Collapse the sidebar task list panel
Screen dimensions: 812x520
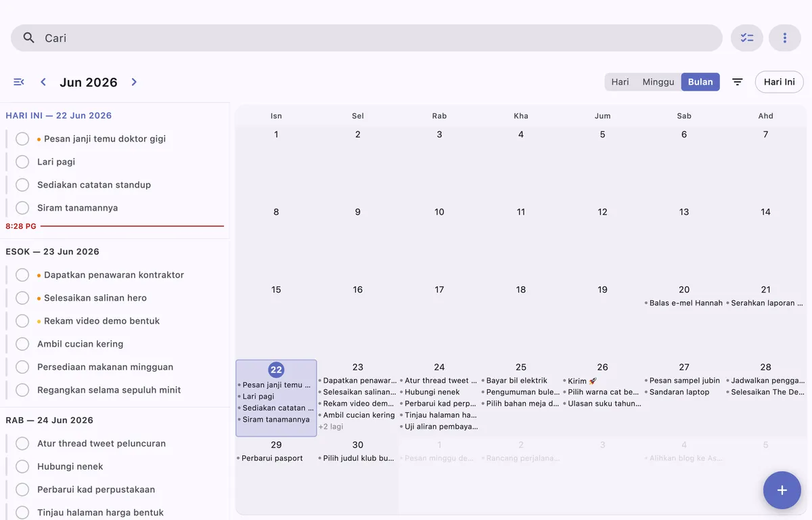point(19,82)
